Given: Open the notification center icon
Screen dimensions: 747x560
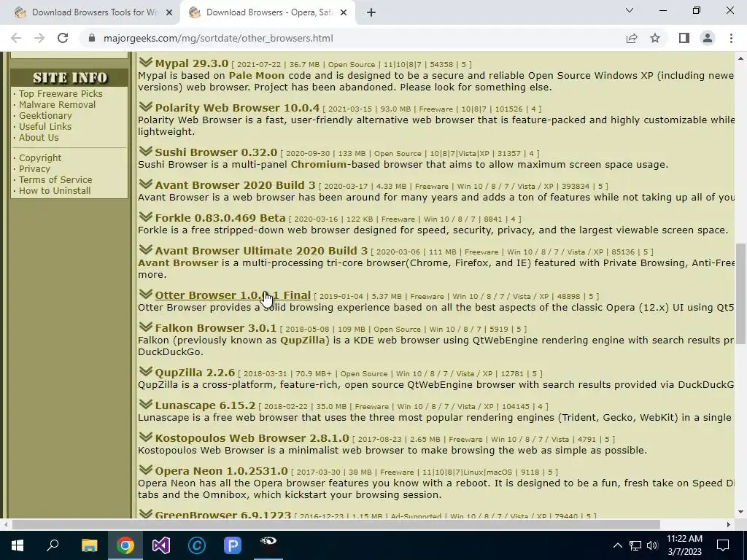Looking at the screenshot, I should tap(723, 545).
